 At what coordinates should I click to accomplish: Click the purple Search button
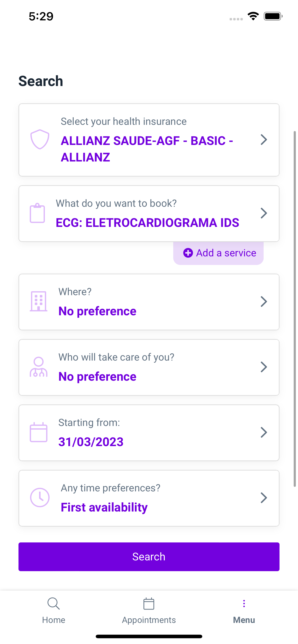tap(149, 557)
